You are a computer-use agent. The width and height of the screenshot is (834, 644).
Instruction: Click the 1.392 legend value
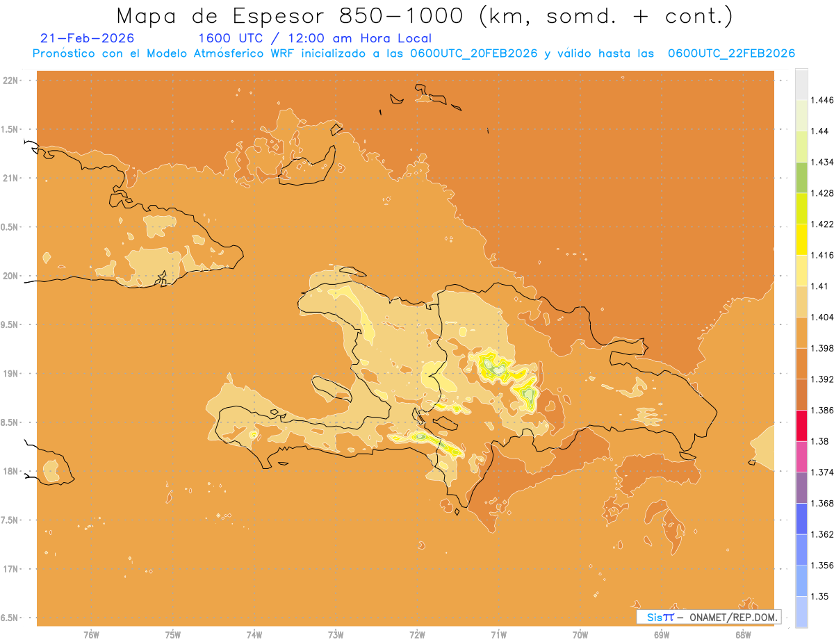coord(822,379)
